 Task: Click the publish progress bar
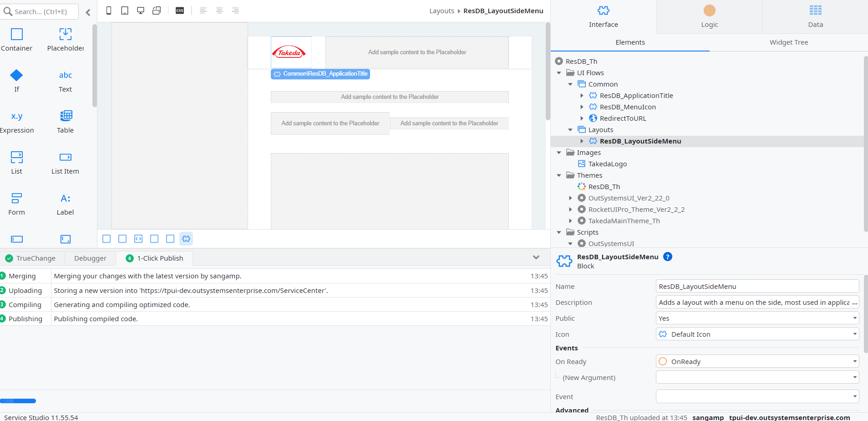coord(18,401)
